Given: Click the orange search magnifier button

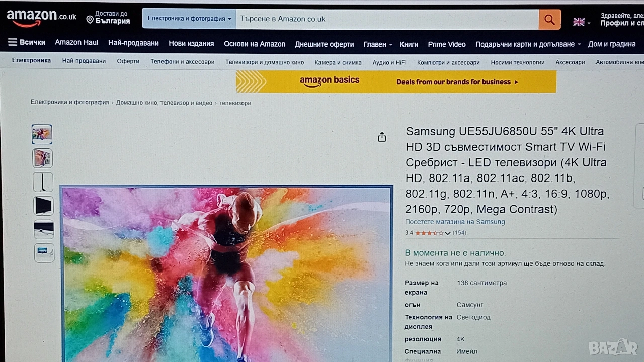Looking at the screenshot, I should [549, 19].
